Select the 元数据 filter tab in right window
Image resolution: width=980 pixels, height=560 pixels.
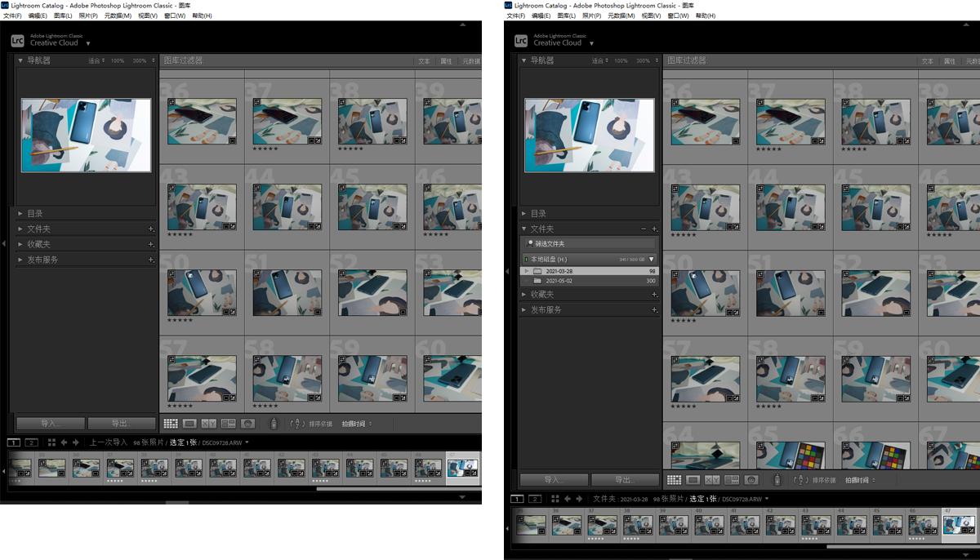click(x=973, y=61)
